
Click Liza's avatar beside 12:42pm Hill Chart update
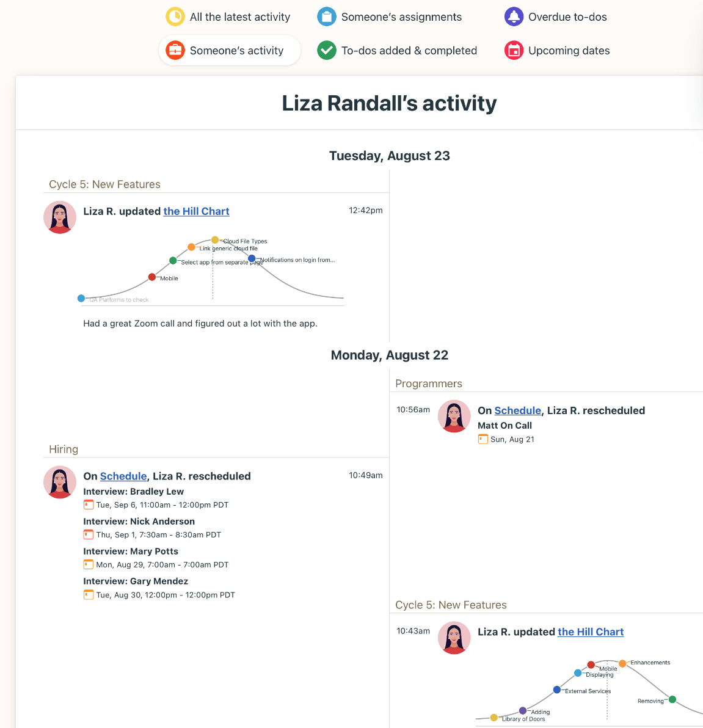coord(60,217)
